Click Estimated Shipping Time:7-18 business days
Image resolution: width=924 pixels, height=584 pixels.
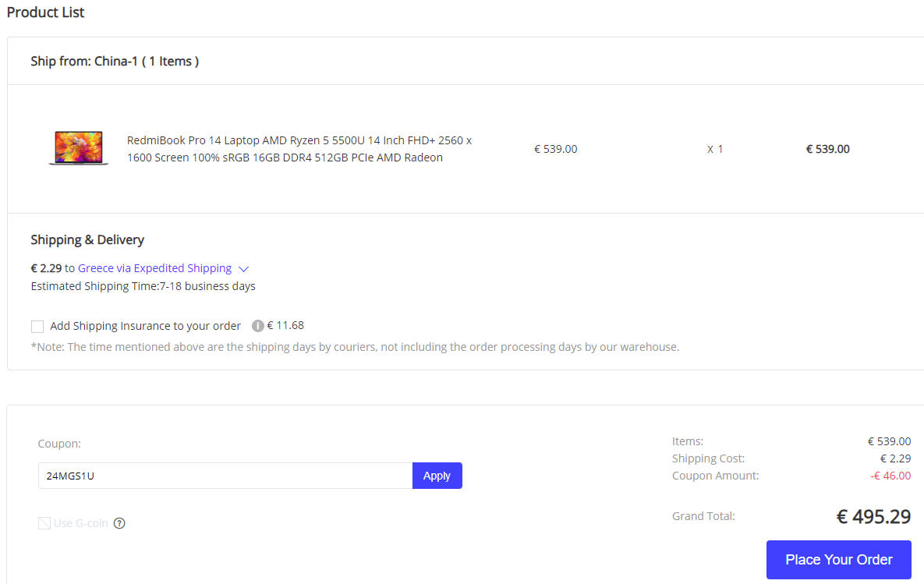(x=143, y=286)
